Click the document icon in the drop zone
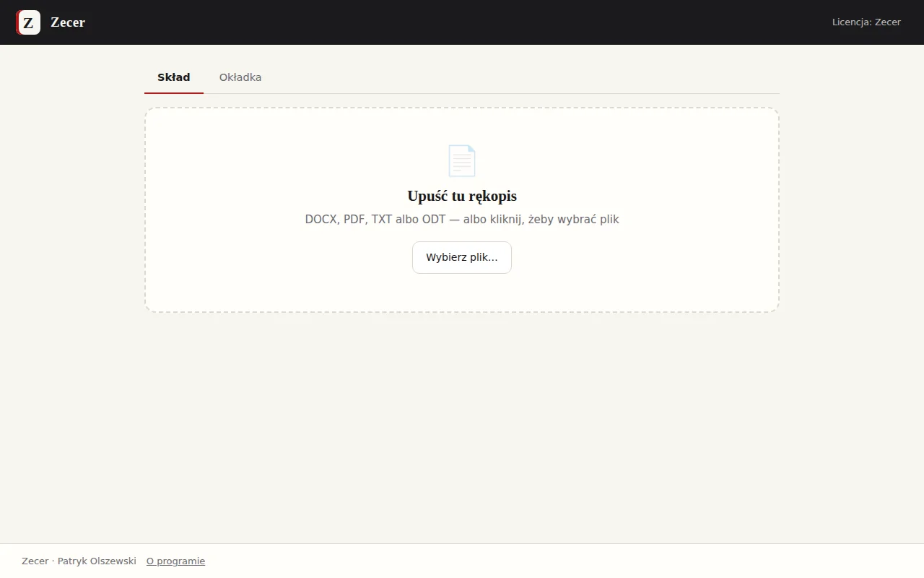Image resolution: width=924 pixels, height=578 pixels. [462, 161]
